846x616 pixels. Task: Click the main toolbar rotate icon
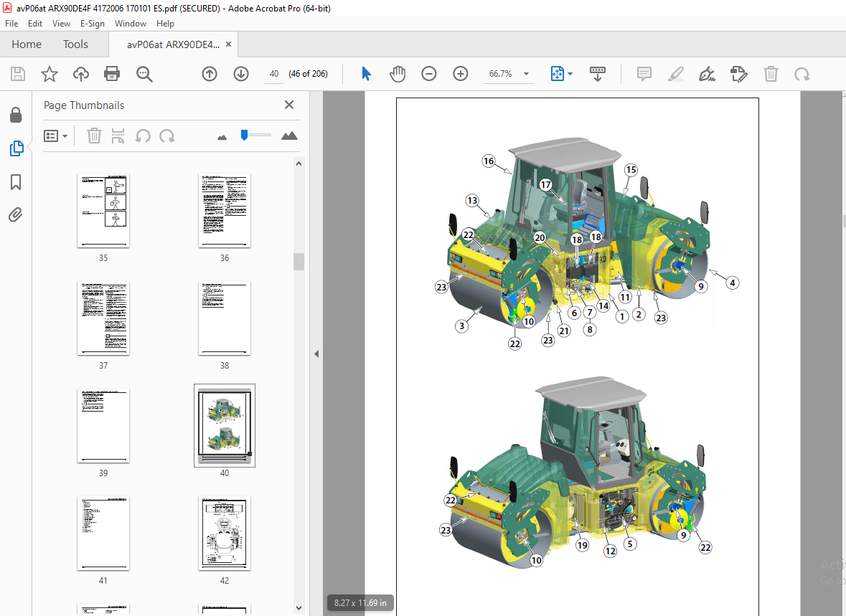(x=802, y=74)
